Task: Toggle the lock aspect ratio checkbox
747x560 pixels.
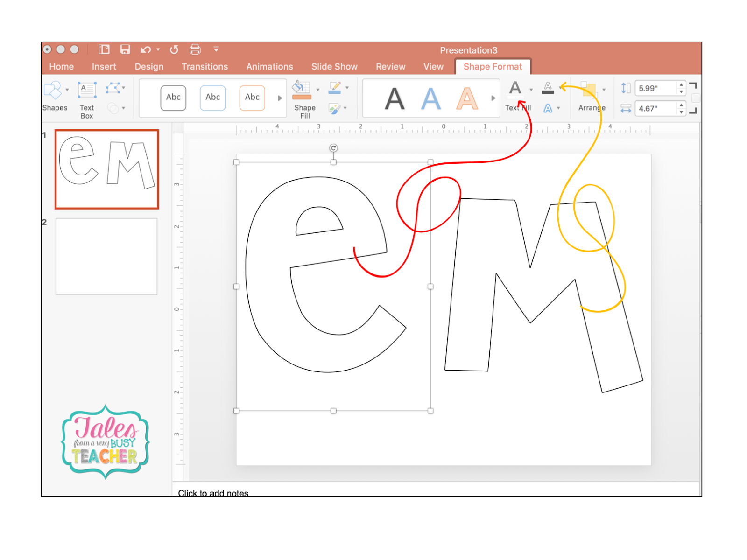Action: point(696,98)
